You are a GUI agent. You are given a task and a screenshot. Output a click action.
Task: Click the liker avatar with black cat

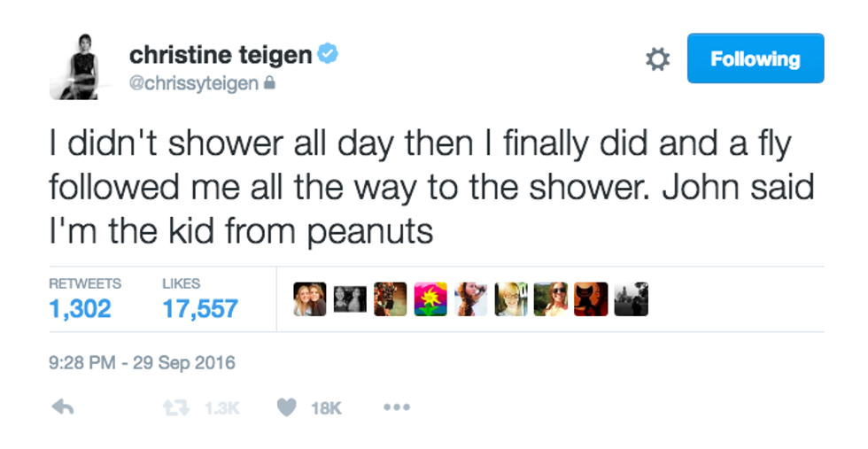(591, 299)
